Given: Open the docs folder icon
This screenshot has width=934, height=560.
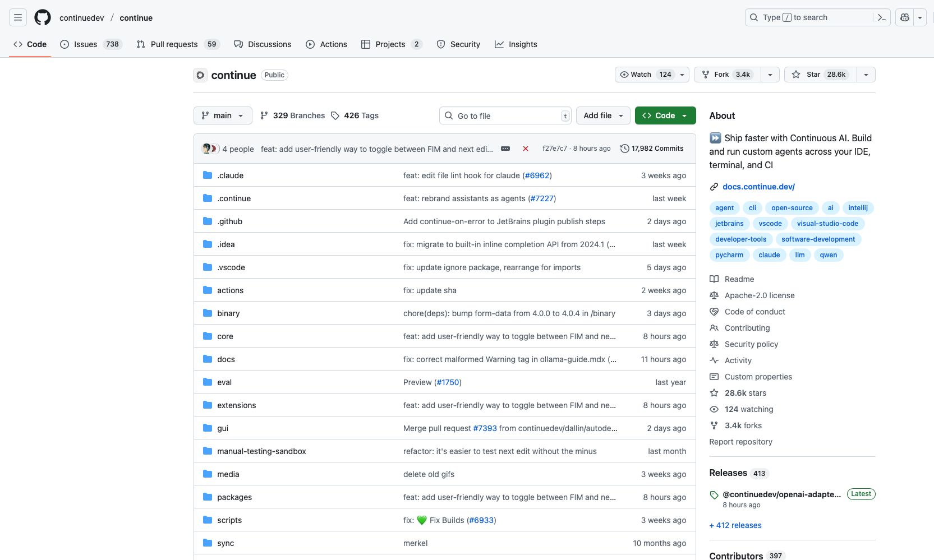Looking at the screenshot, I should pos(208,359).
